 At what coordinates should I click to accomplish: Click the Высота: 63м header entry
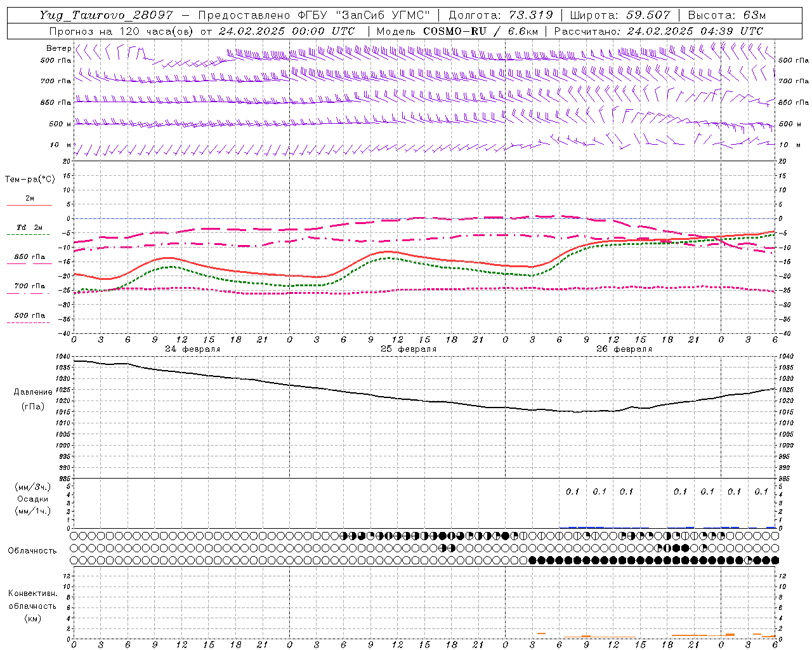point(727,15)
